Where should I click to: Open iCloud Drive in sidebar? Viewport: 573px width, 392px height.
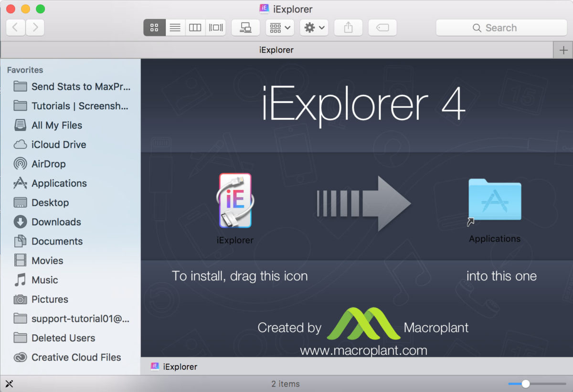click(50, 145)
